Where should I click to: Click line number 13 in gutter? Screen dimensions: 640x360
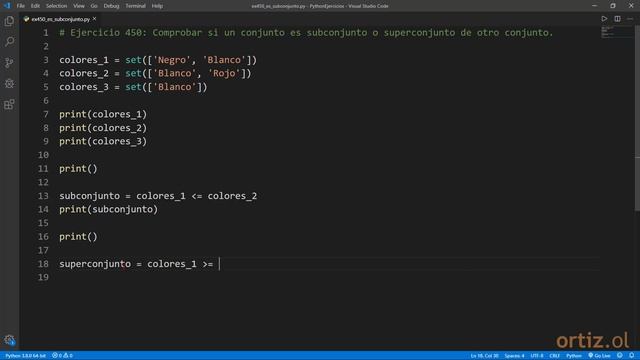(x=43, y=196)
